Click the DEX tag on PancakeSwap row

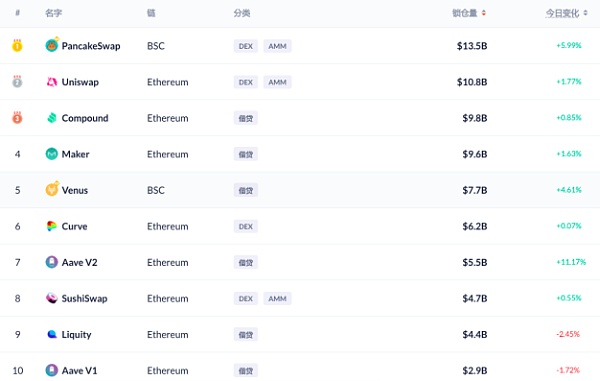[x=246, y=46]
